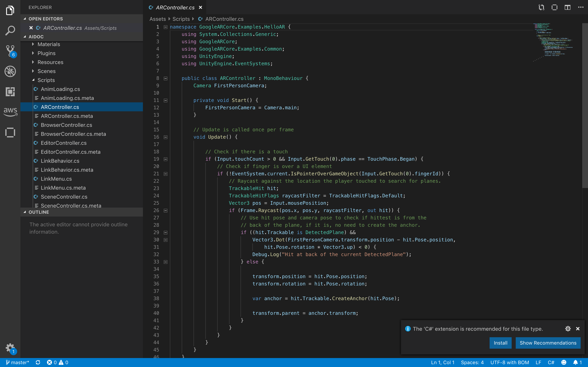Click the Split Editor Right icon
The image size is (588, 367).
click(567, 7)
